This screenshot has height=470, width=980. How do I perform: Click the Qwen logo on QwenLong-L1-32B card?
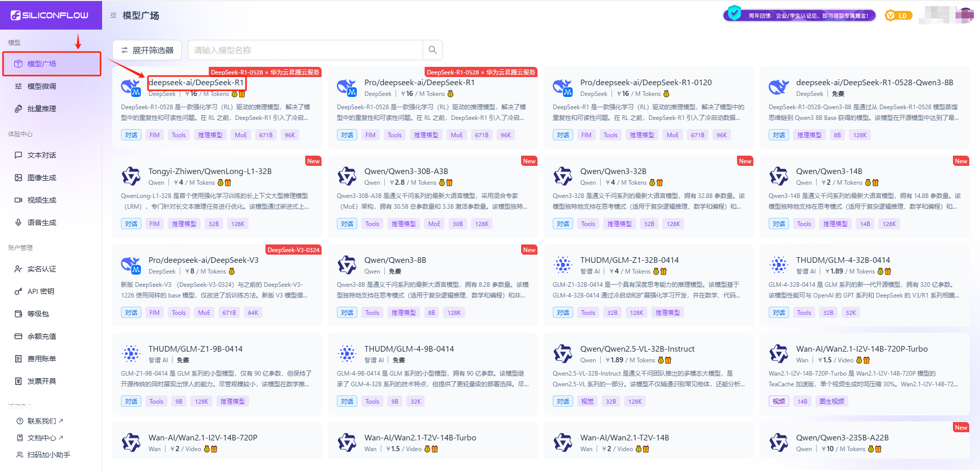pos(131,176)
